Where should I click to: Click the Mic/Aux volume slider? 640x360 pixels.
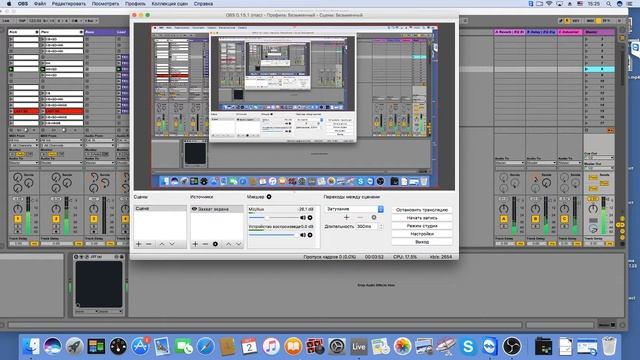[x=273, y=218]
